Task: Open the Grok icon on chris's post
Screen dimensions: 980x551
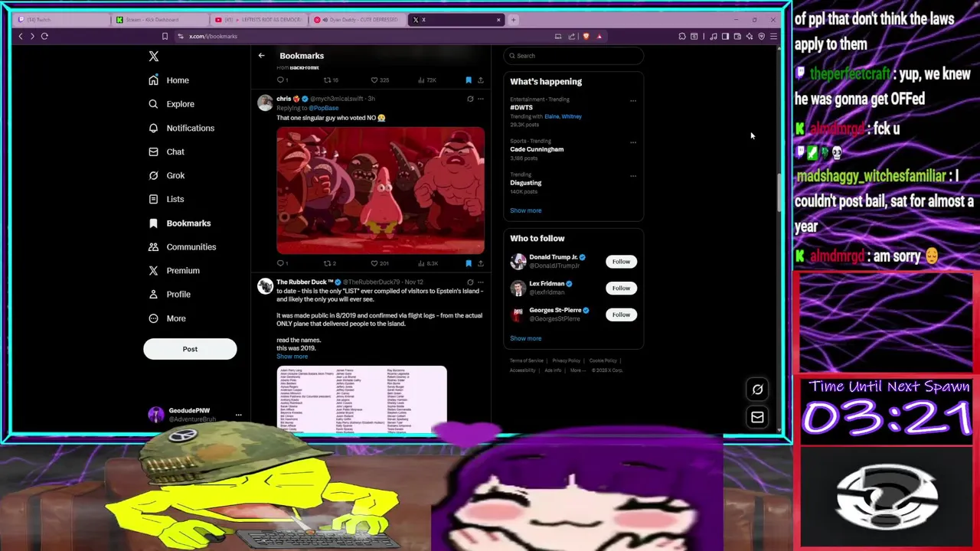Action: [470, 99]
